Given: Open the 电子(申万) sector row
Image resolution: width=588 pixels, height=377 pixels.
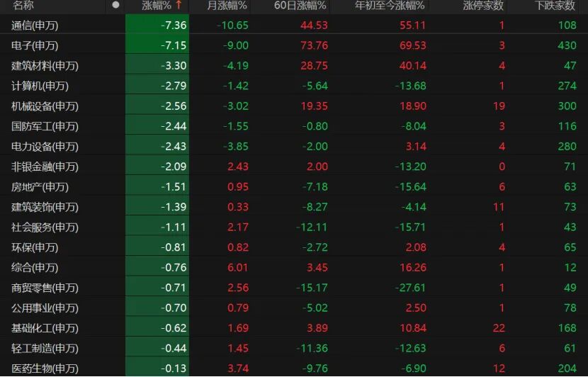Looking at the screenshot, I should pos(294,45).
